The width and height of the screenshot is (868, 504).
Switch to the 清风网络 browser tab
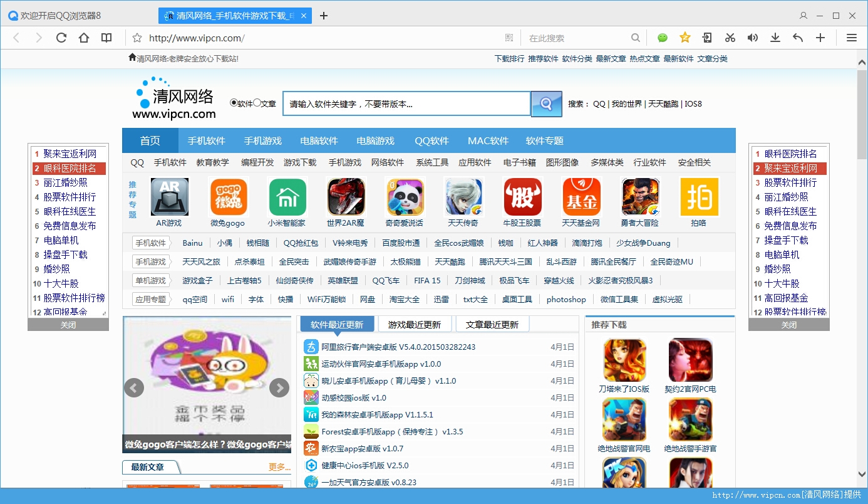pos(235,16)
